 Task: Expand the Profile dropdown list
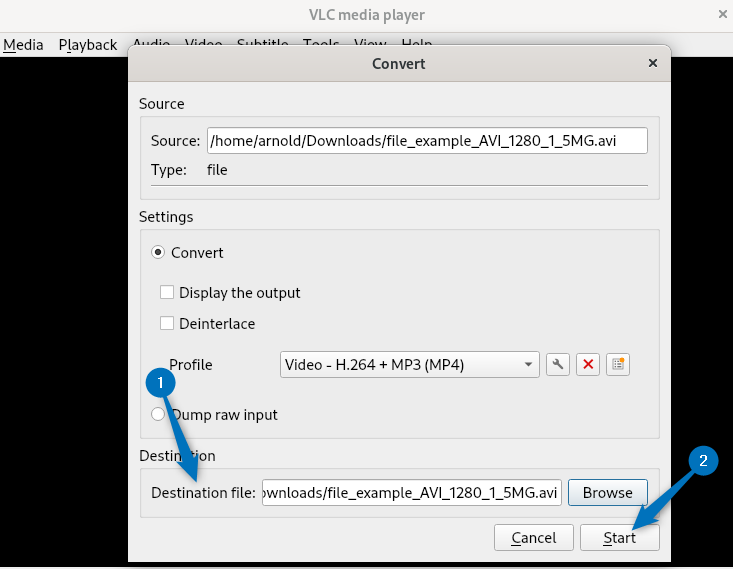(x=410, y=365)
